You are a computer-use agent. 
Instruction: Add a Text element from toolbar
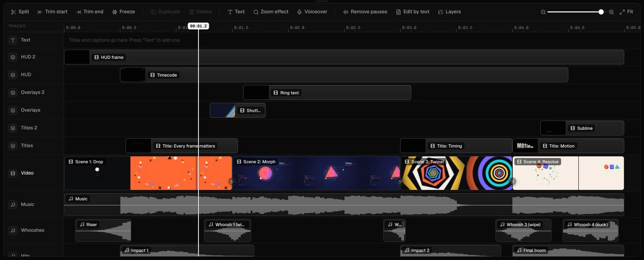tap(236, 12)
